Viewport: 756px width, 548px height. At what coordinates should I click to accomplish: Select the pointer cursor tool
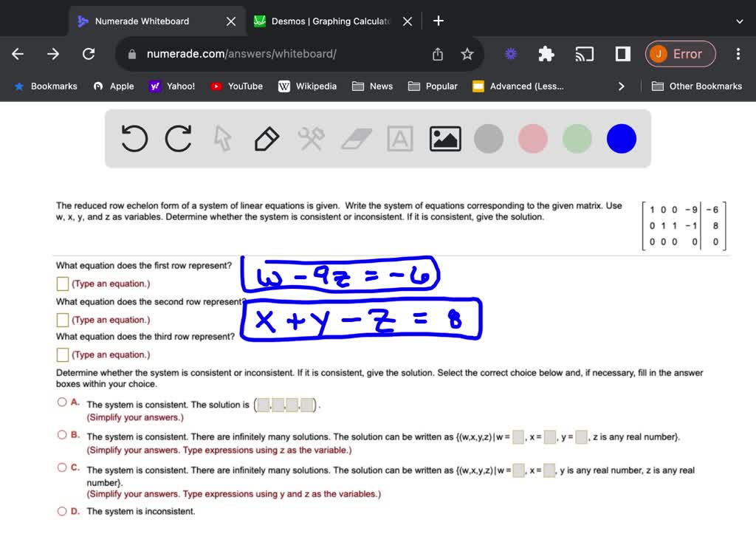[x=222, y=138]
